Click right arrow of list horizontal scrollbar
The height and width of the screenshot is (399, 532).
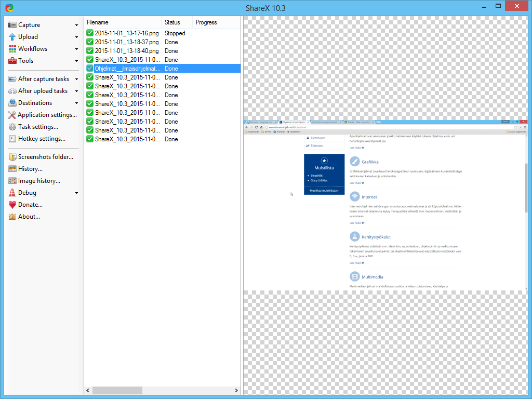pos(236,391)
